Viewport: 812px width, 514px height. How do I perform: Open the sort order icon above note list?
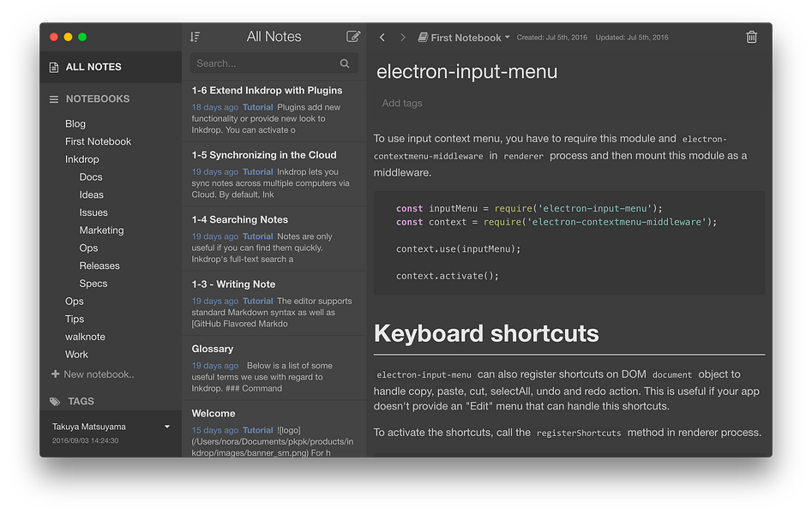[195, 37]
